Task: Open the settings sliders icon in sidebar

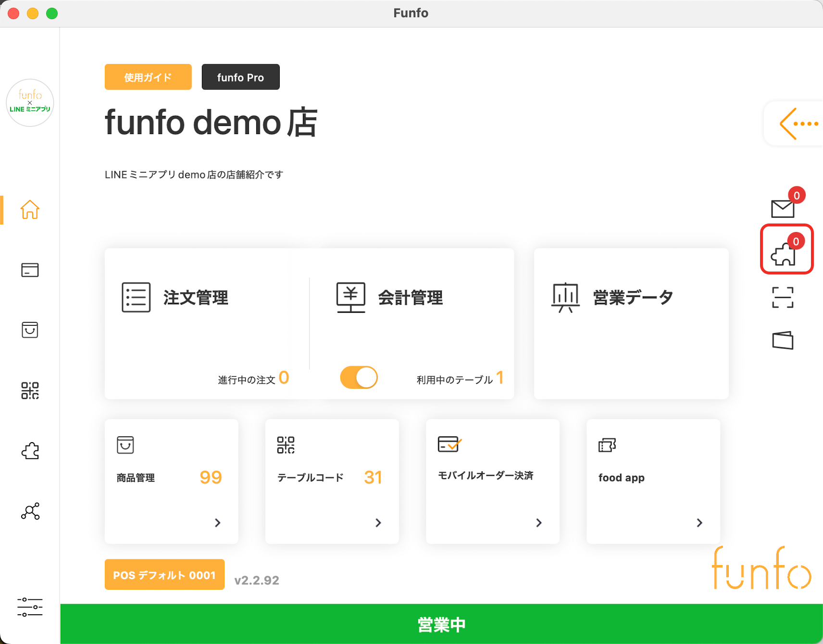Action: coord(30,607)
